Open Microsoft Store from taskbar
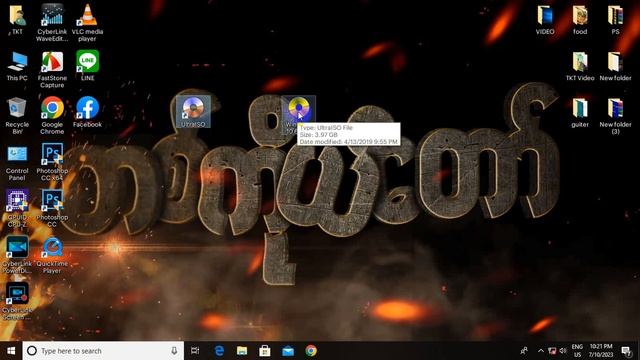 pos(265,351)
